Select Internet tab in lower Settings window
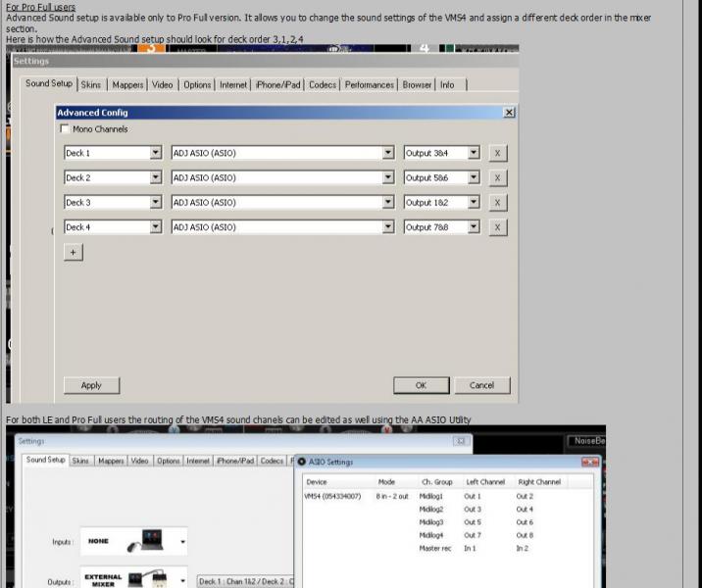The width and height of the screenshot is (702, 588). tap(198, 461)
